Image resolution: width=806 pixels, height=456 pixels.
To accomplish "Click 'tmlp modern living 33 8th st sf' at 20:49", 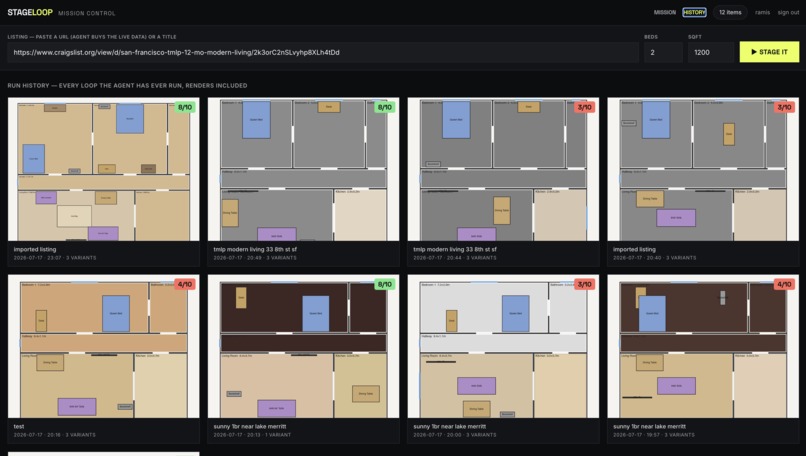I will coord(255,249).
